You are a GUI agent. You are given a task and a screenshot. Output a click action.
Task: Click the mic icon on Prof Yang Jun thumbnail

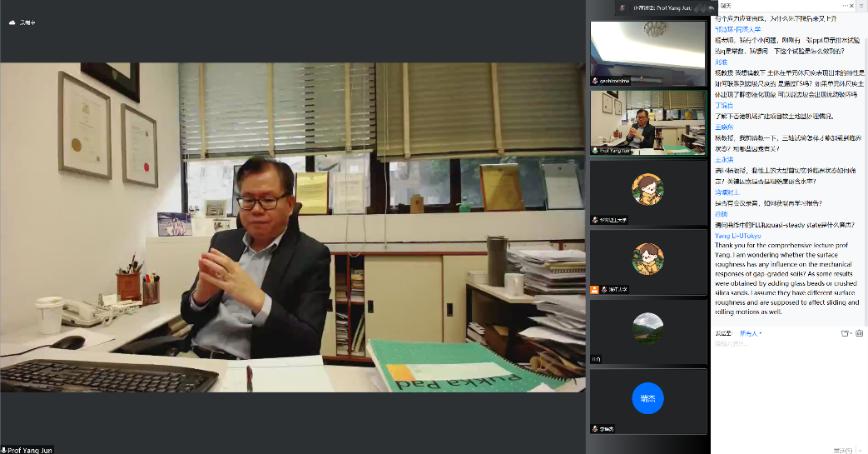[x=595, y=151]
